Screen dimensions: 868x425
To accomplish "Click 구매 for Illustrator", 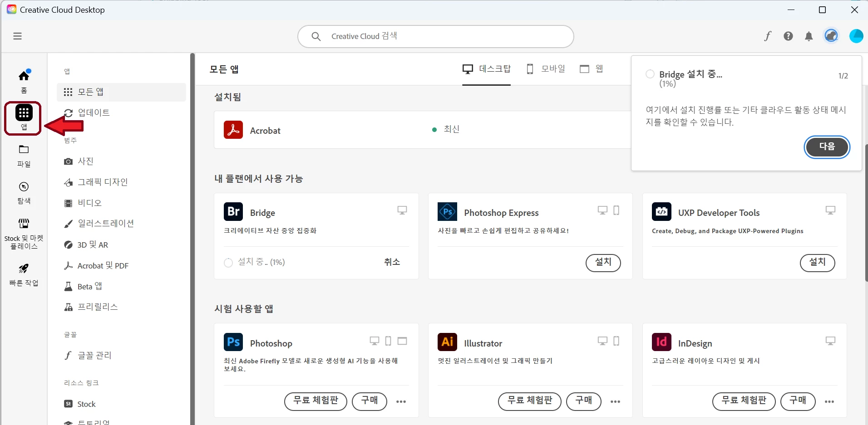I will pyautogui.click(x=584, y=401).
